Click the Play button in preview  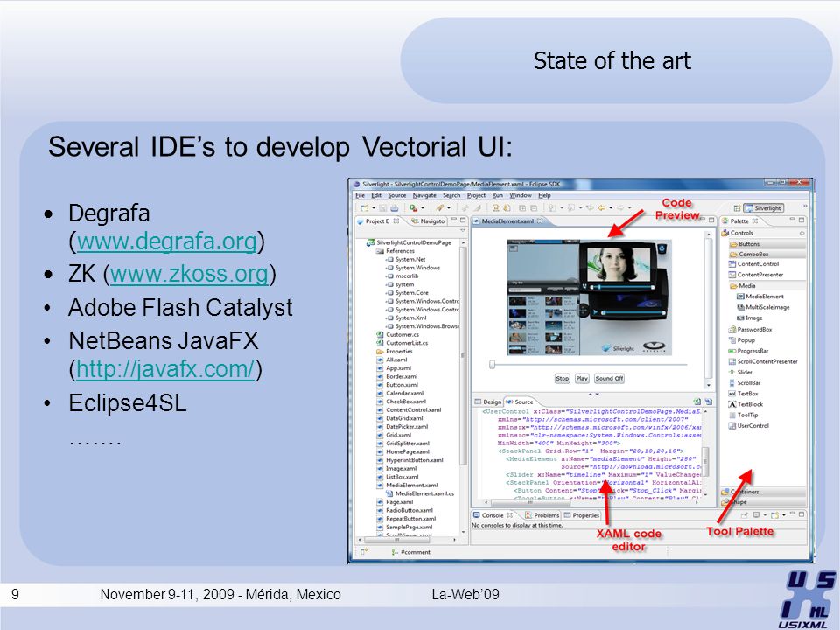(582, 378)
